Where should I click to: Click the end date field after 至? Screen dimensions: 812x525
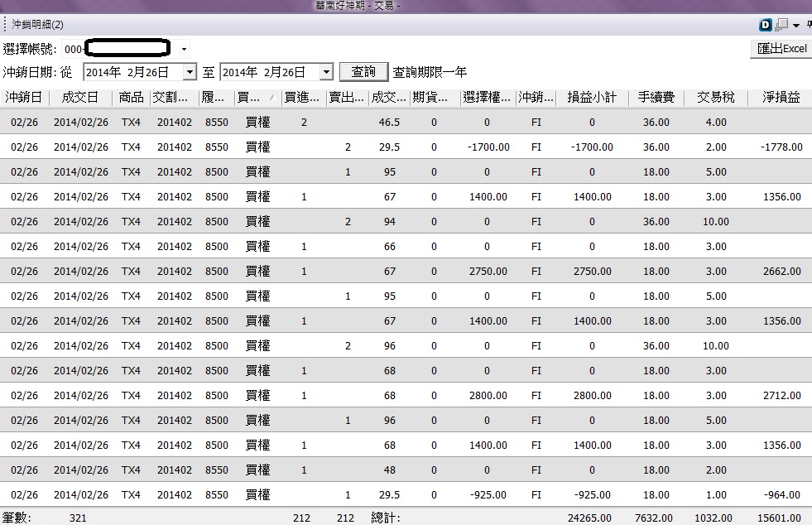pyautogui.click(x=270, y=72)
